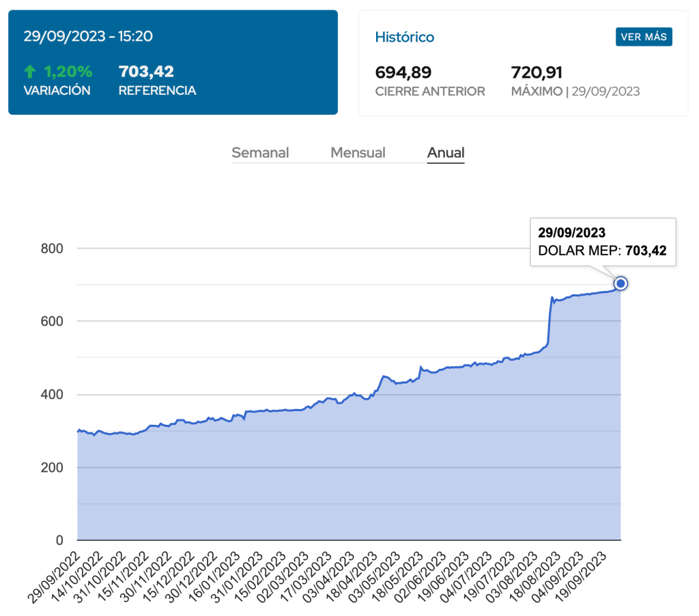The width and height of the screenshot is (699, 616).
Task: Click the 1,20% variation percentage
Action: tap(68, 72)
